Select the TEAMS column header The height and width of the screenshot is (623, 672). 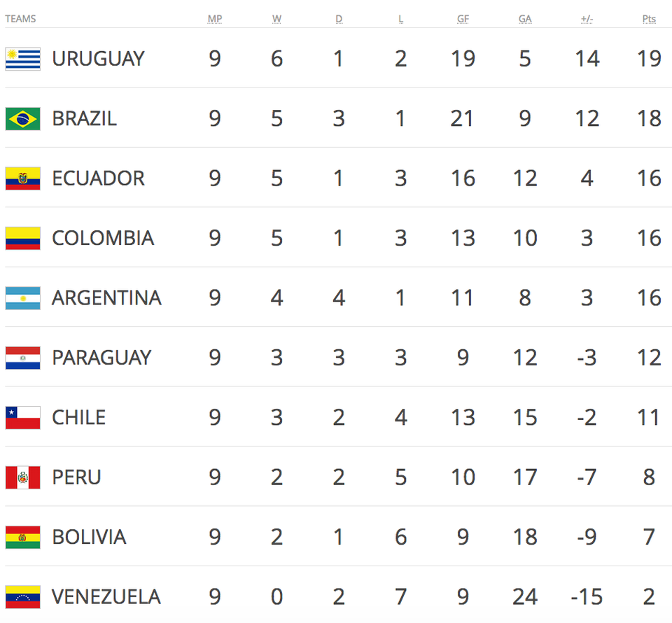point(20,19)
